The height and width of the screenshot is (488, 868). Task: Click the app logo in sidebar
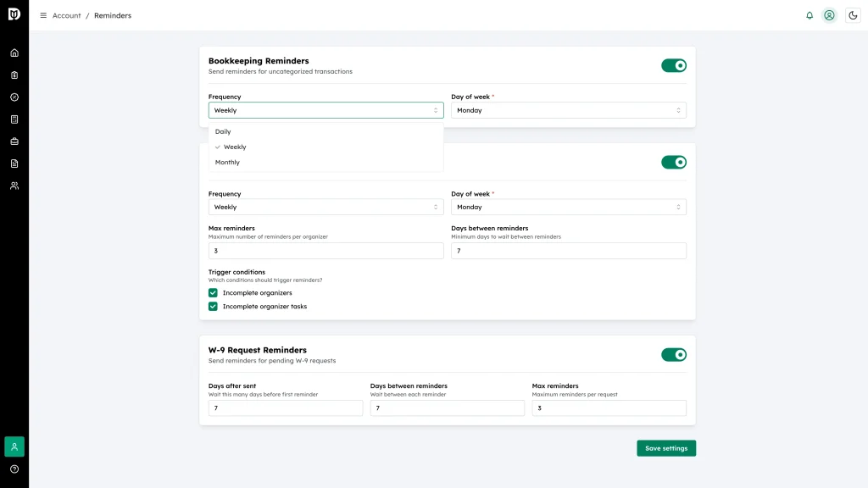click(14, 14)
